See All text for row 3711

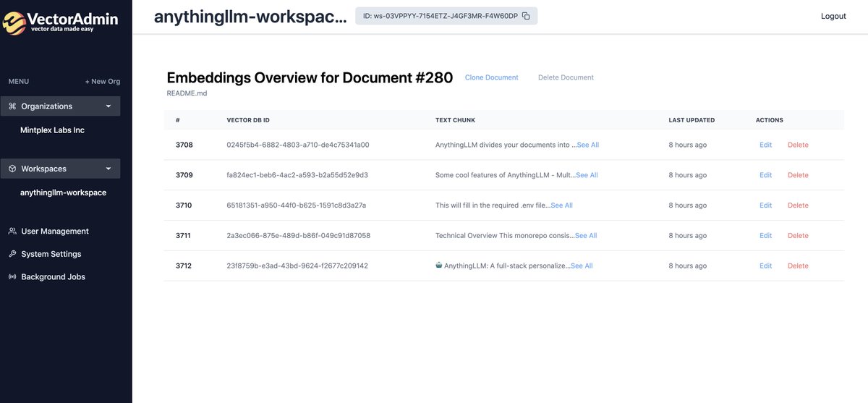pos(586,236)
